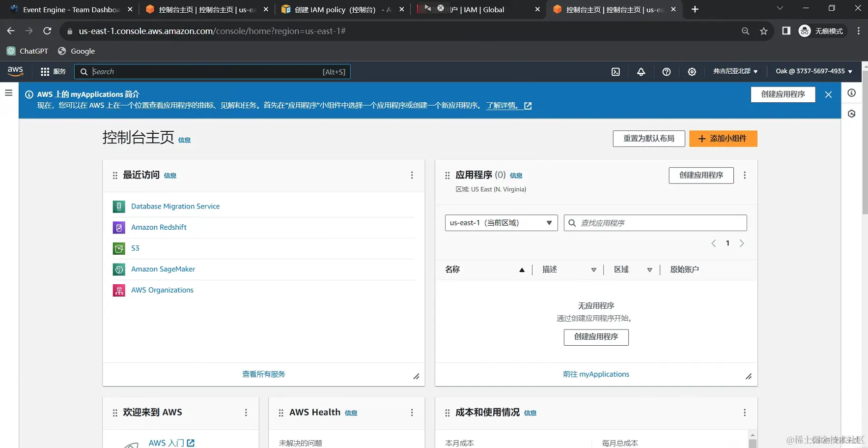Viewport: 868px width, 448px height.
Task: Click the 欢迎来到 AWS widget drag handle
Action: click(x=115, y=413)
